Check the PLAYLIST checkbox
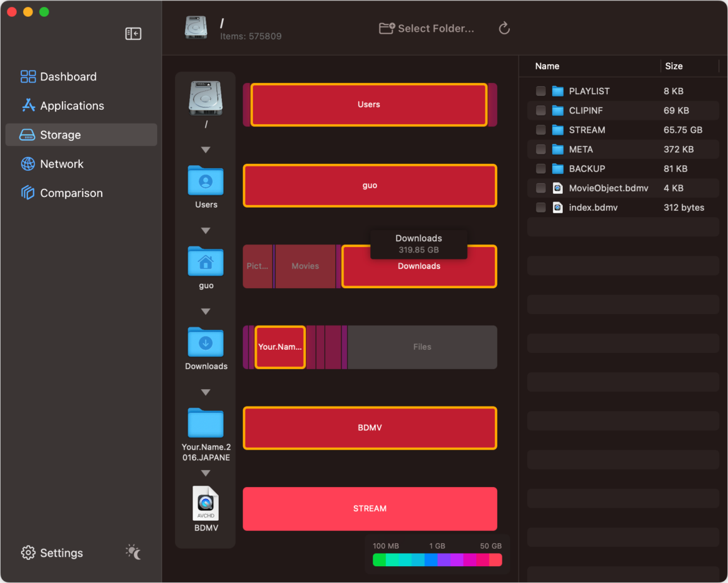The height and width of the screenshot is (583, 728). (x=540, y=91)
